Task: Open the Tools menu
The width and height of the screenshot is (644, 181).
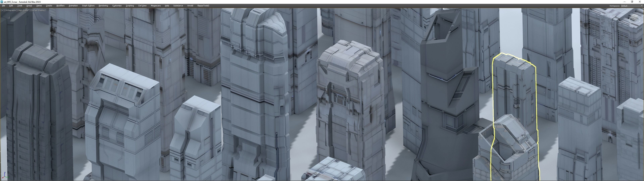Action: click(x=20, y=6)
